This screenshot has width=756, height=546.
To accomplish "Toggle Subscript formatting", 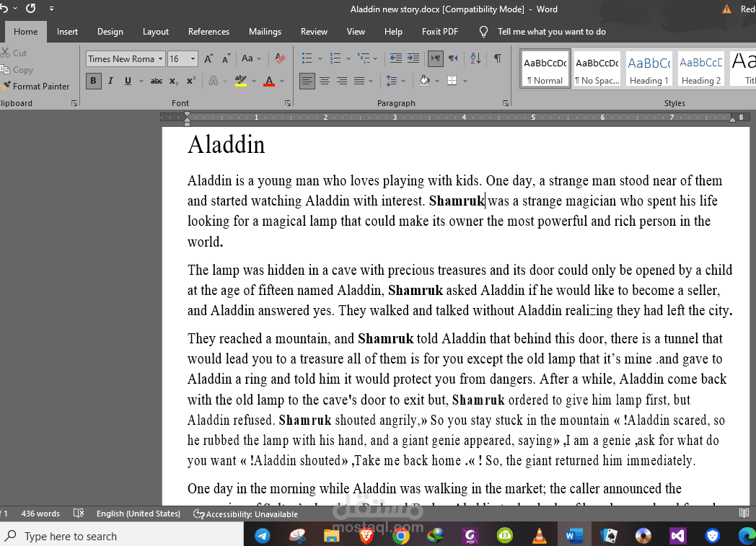I will click(x=174, y=81).
